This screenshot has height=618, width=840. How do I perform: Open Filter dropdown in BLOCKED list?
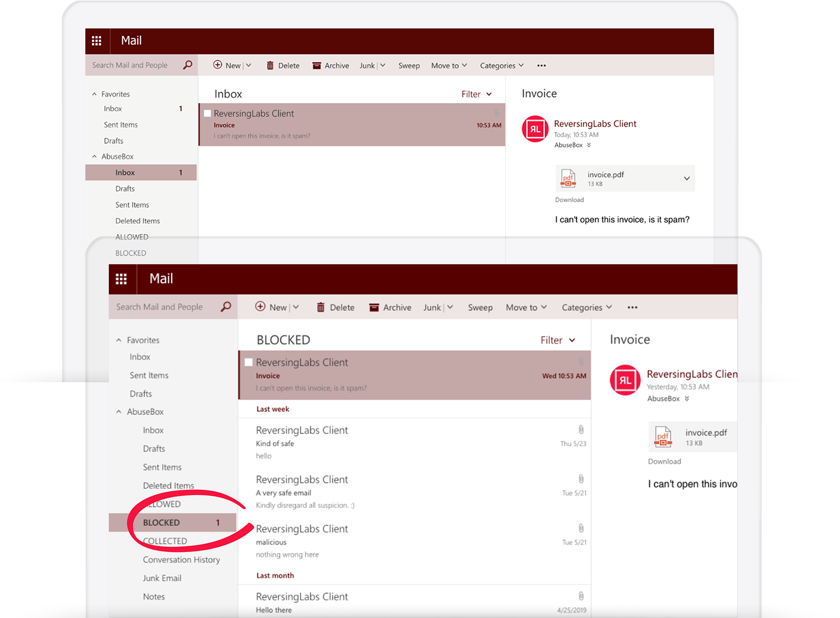(558, 340)
